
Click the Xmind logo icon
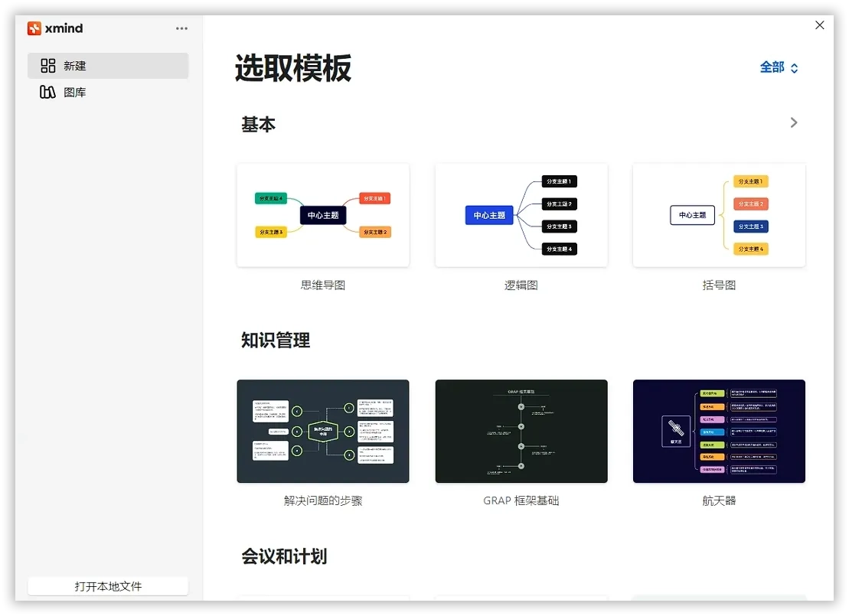click(34, 28)
